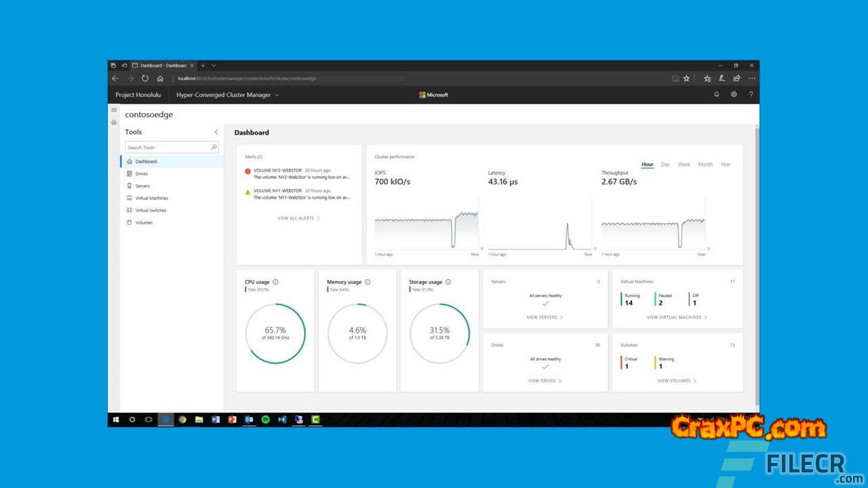Viewport: 868px width, 488px height.
Task: Click Memory usage info icon
Action: (x=368, y=282)
